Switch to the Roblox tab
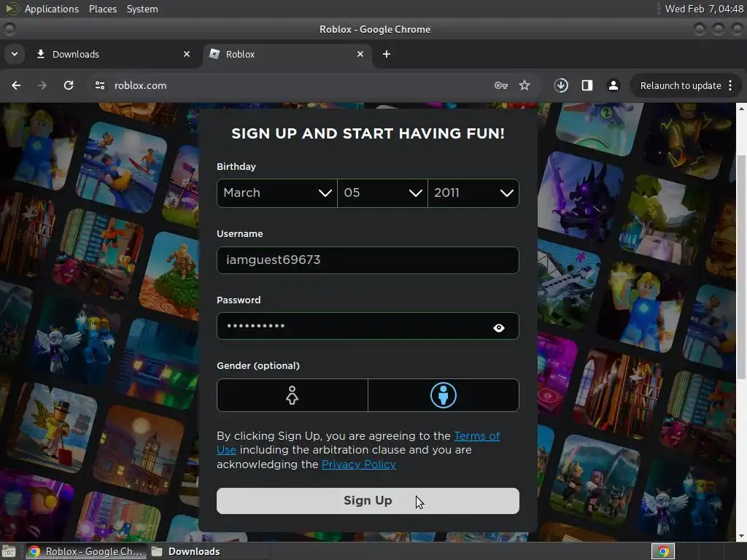The height and width of the screenshot is (560, 747). (286, 54)
